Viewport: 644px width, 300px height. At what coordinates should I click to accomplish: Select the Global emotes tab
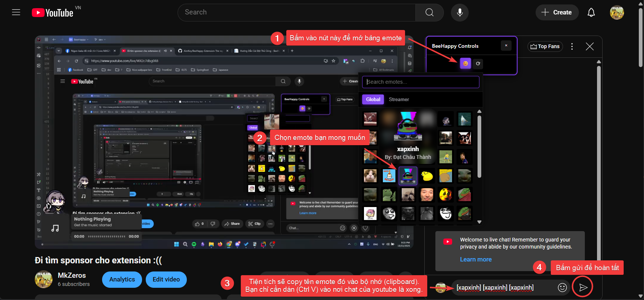pyautogui.click(x=373, y=99)
